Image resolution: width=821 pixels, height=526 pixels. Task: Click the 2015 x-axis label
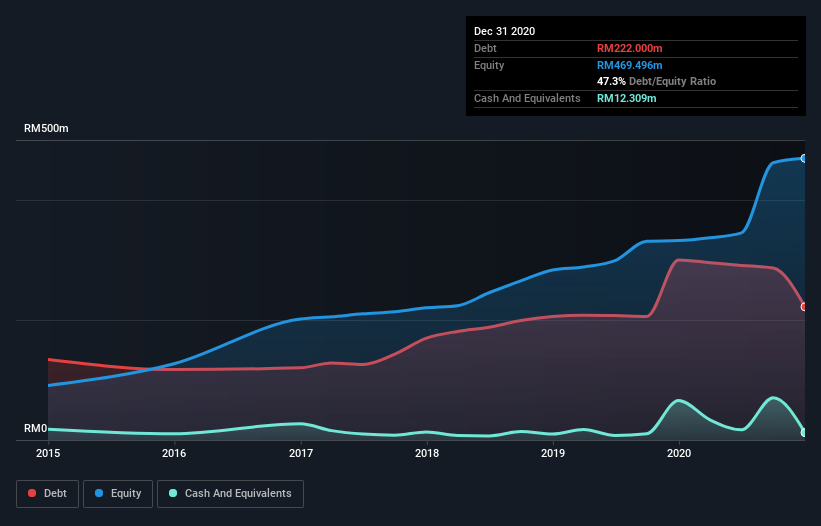click(x=48, y=453)
